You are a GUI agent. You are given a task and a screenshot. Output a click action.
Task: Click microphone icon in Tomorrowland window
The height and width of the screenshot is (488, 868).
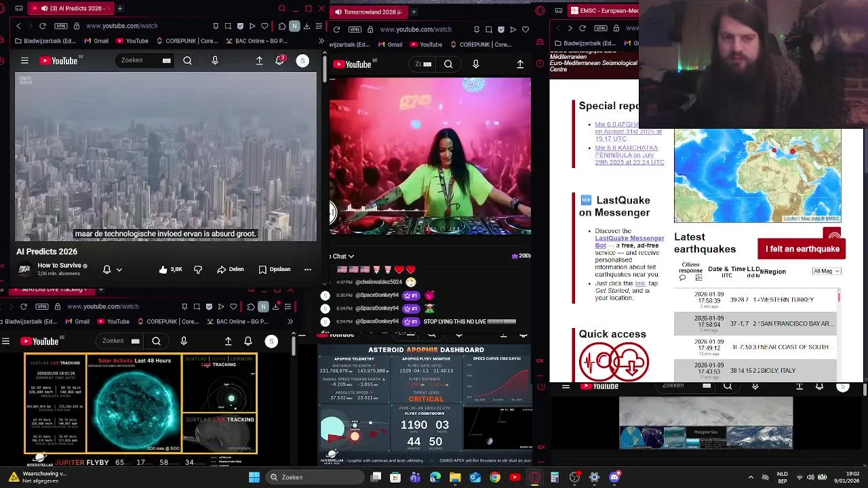point(475,64)
